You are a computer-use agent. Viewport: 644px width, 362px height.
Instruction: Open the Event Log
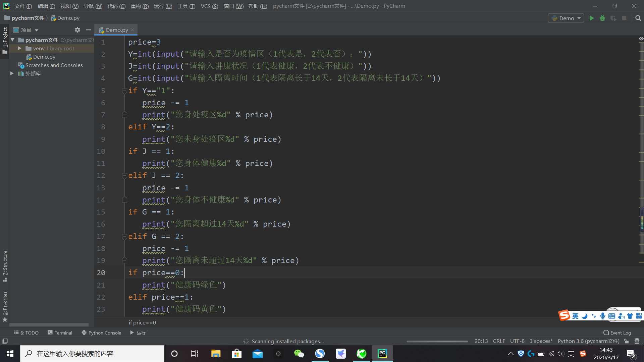[617, 333]
